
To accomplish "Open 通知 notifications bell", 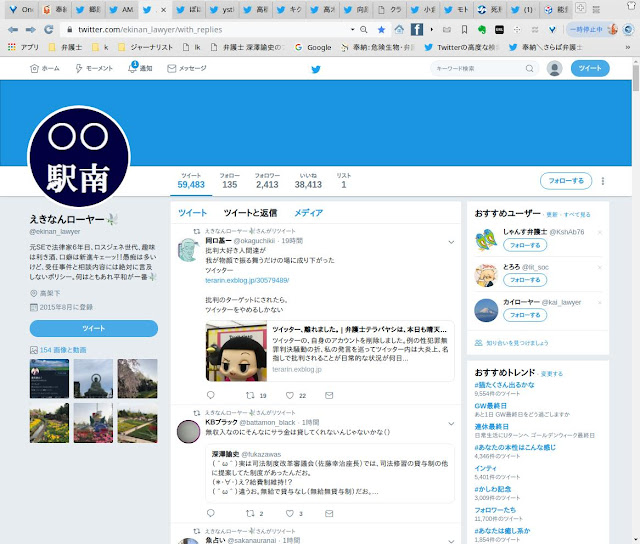I will pyautogui.click(x=140, y=68).
